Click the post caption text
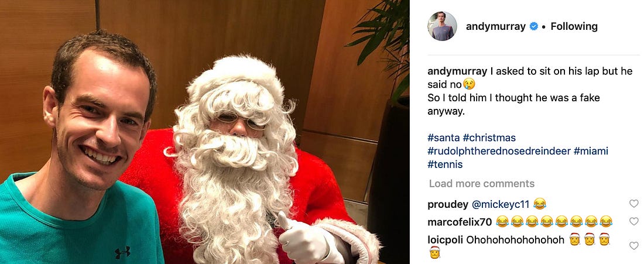The height and width of the screenshot is (264, 644). pos(530,91)
